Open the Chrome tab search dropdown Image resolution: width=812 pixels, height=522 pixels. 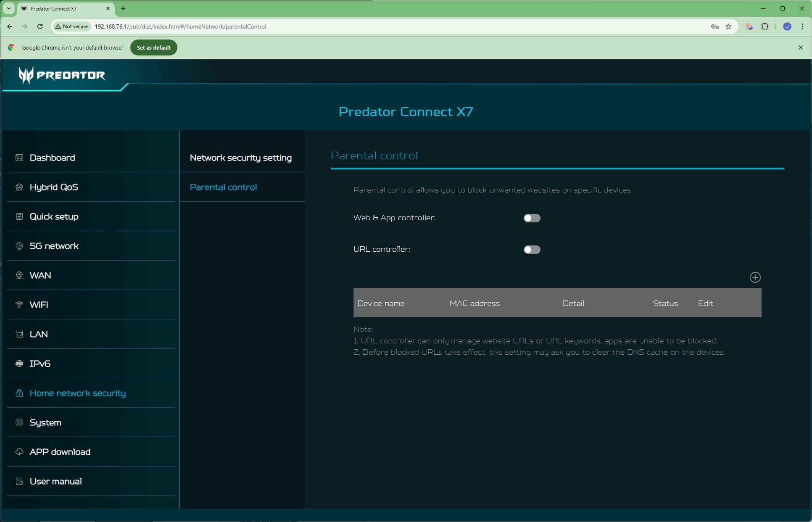8,8
